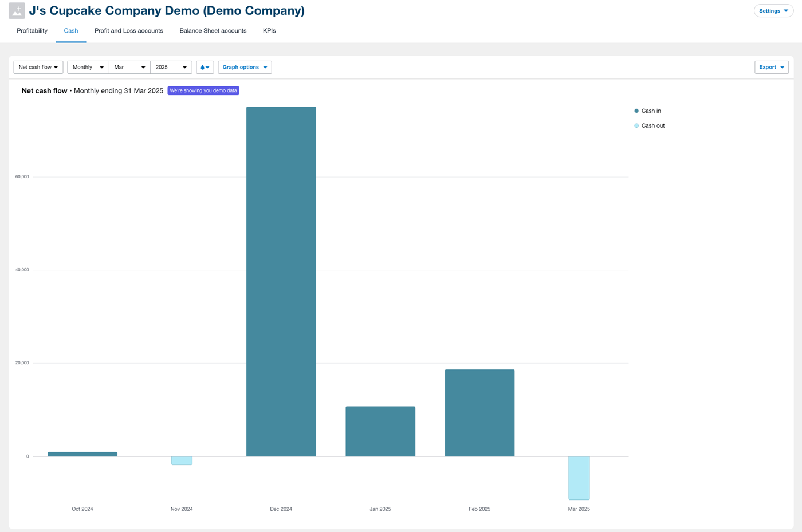Open the Settings dropdown
802x532 pixels.
773,10
